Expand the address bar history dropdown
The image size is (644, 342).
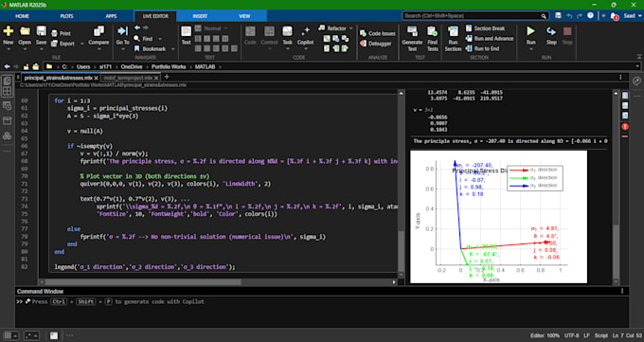click(x=637, y=66)
